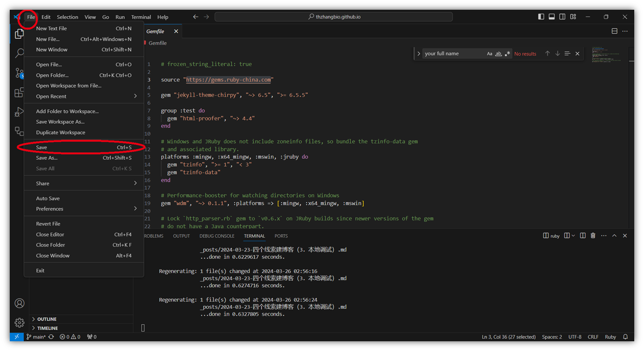
Task: Toggle Match Case in find widget
Action: pyautogui.click(x=489, y=54)
